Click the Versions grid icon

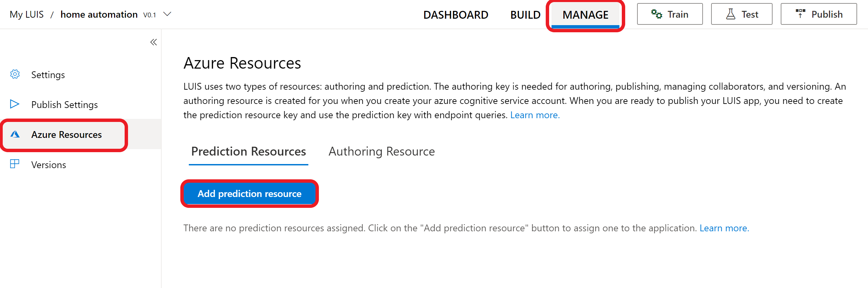(x=15, y=164)
